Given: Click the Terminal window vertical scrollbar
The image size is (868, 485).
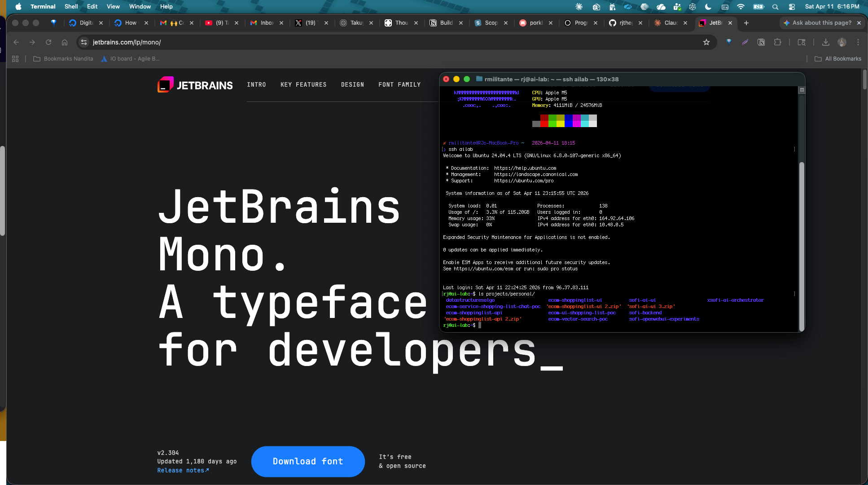Looking at the screenshot, I should (x=802, y=246).
